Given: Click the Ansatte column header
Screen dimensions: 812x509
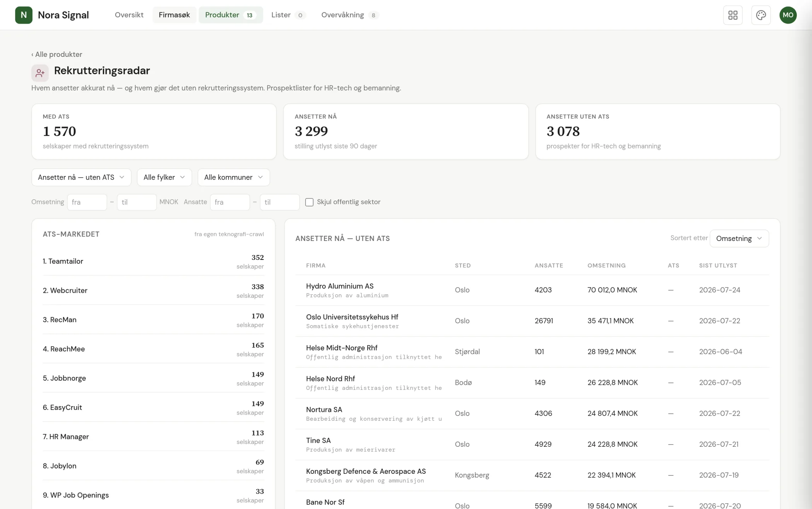Looking at the screenshot, I should coord(549,265).
